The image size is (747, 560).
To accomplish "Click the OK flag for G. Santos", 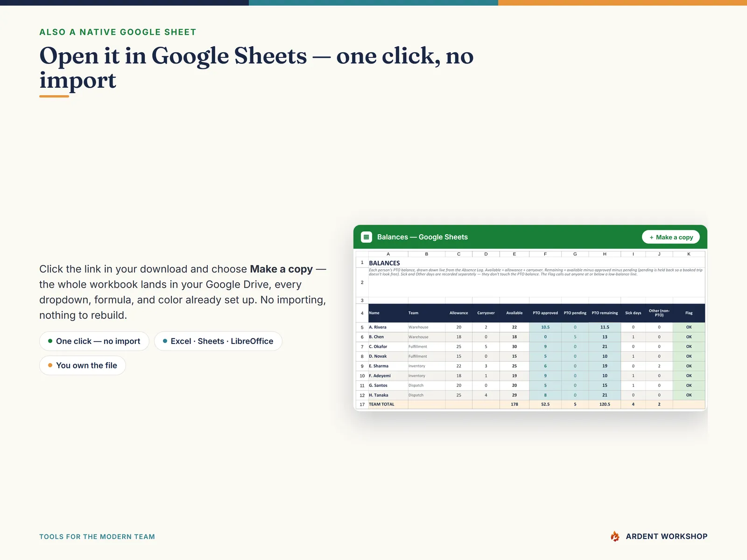I will [x=689, y=385].
